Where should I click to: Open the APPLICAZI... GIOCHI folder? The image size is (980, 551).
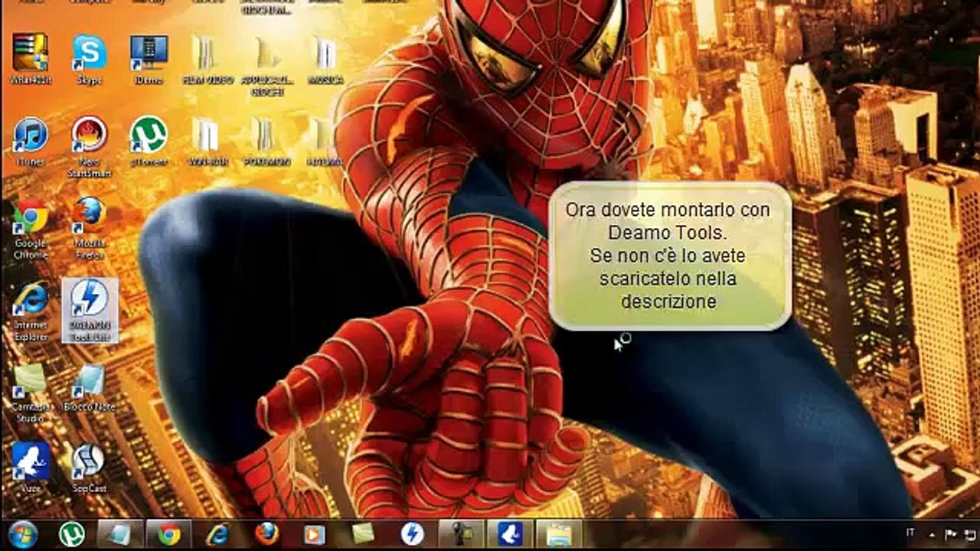tap(266, 64)
